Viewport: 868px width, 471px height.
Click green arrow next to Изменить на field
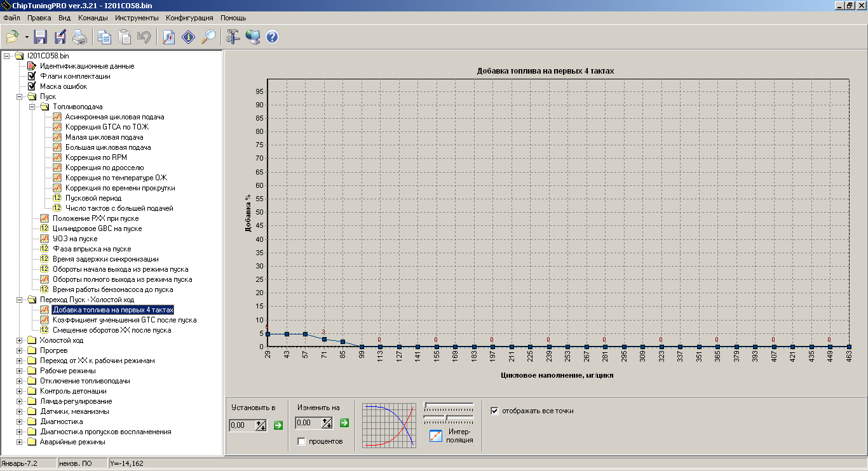[x=344, y=423]
